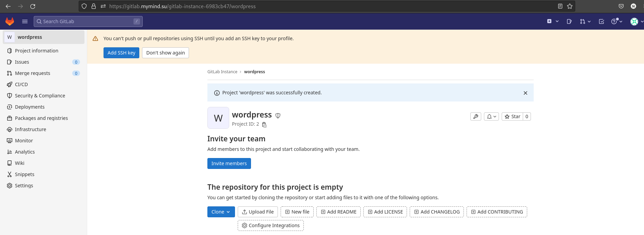The width and height of the screenshot is (644, 235).
Task: Expand the Clone dropdown
Action: [221, 212]
